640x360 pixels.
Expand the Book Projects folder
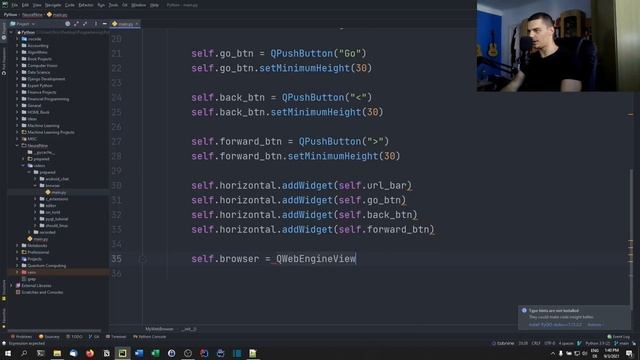(x=17, y=59)
